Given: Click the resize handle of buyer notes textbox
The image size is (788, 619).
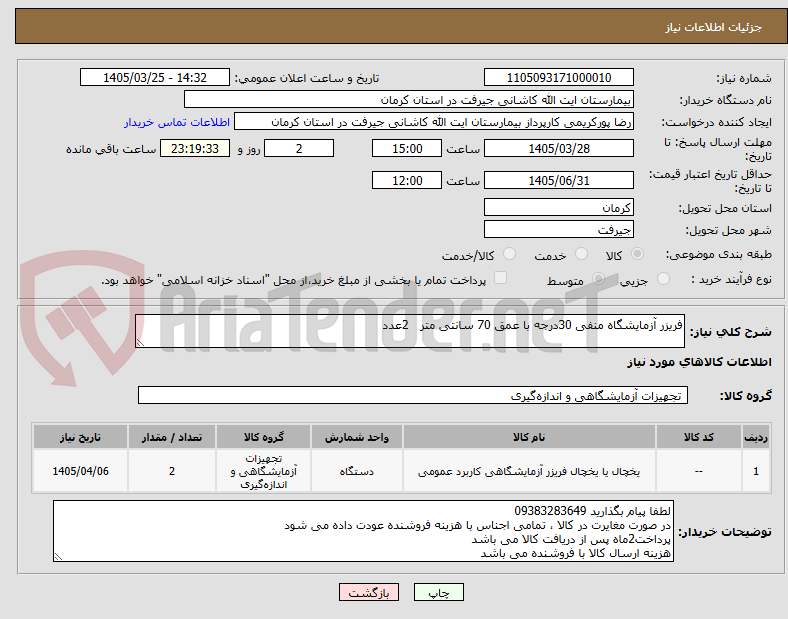Looking at the screenshot, I should [x=58, y=557].
